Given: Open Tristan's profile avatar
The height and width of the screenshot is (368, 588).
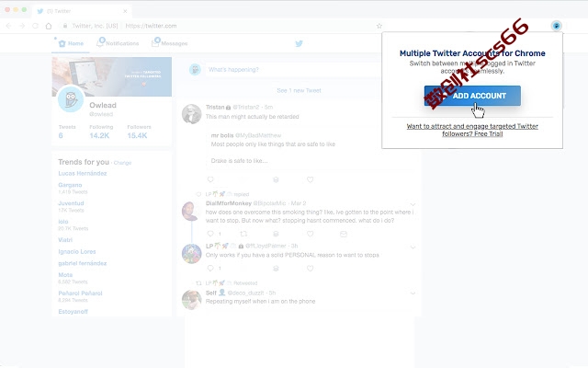Looking at the screenshot, I should (x=192, y=114).
